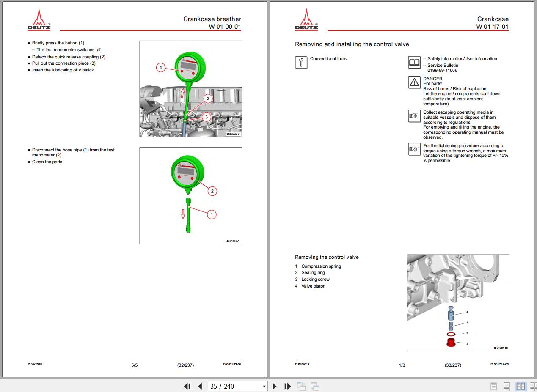The image size is (537, 392).
Task: Select two-page facing view
Action: pos(520,386)
